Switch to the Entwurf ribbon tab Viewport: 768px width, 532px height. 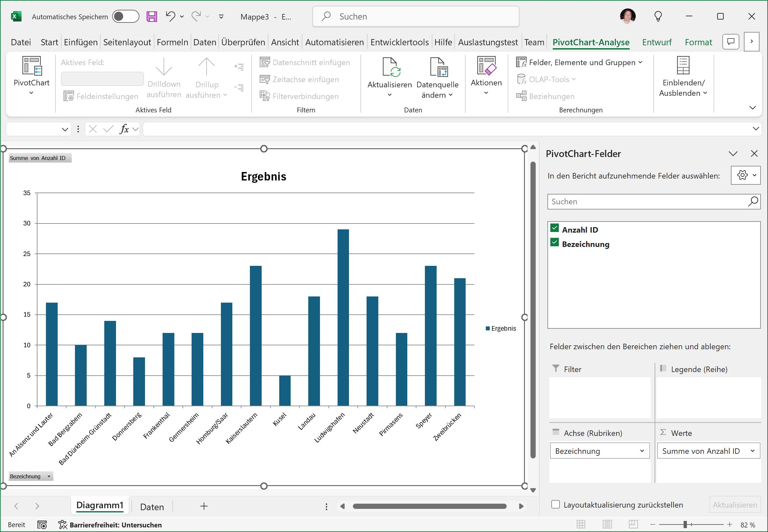pos(656,42)
